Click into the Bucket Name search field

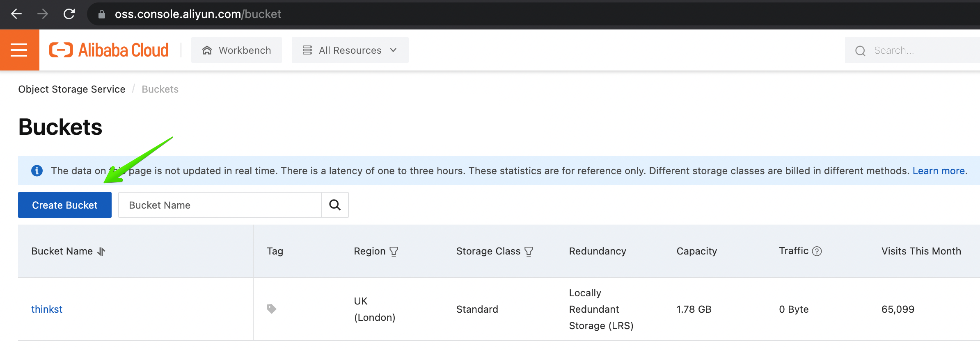(220, 205)
